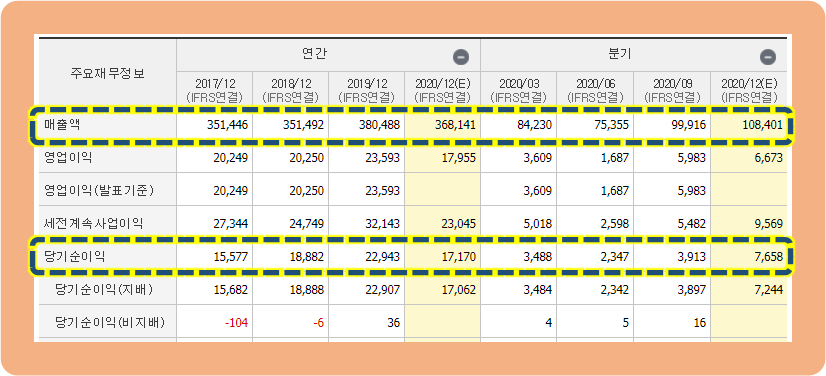Click the 매출액 value 351,492

tap(302, 126)
